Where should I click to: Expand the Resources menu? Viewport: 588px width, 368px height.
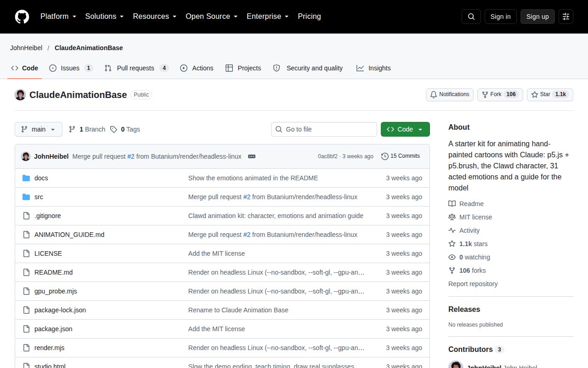(x=155, y=17)
